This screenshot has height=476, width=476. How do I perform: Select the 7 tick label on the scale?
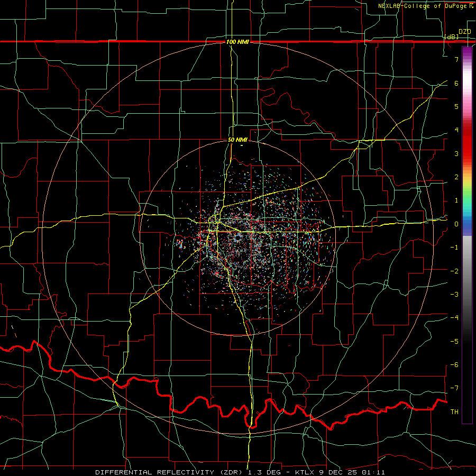pyautogui.click(x=456, y=59)
